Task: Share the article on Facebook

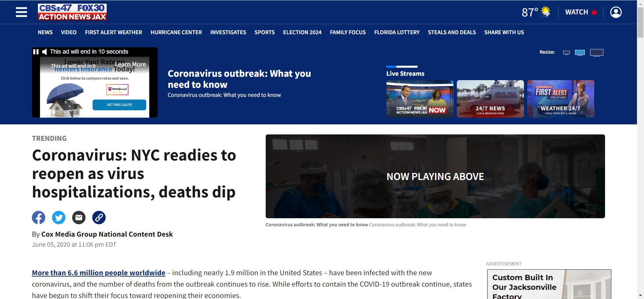Action: pyautogui.click(x=39, y=218)
